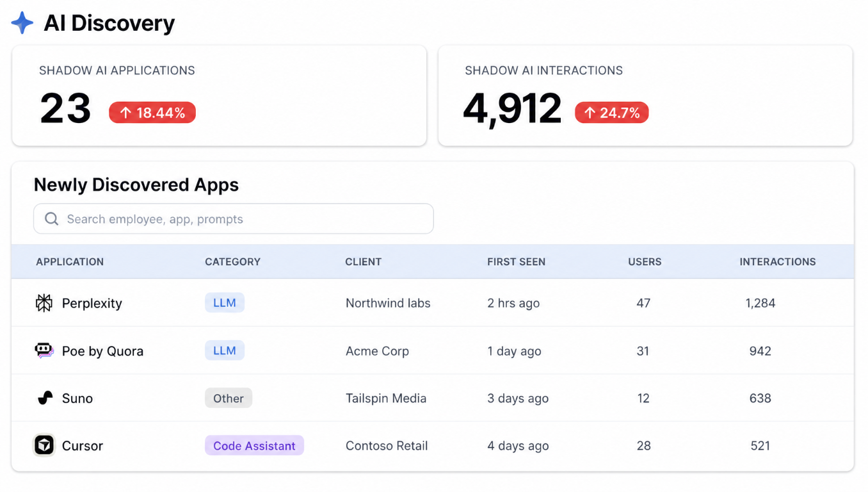Image resolution: width=868 pixels, height=492 pixels.
Task: Click the Cursor app logo icon
Action: 44,445
